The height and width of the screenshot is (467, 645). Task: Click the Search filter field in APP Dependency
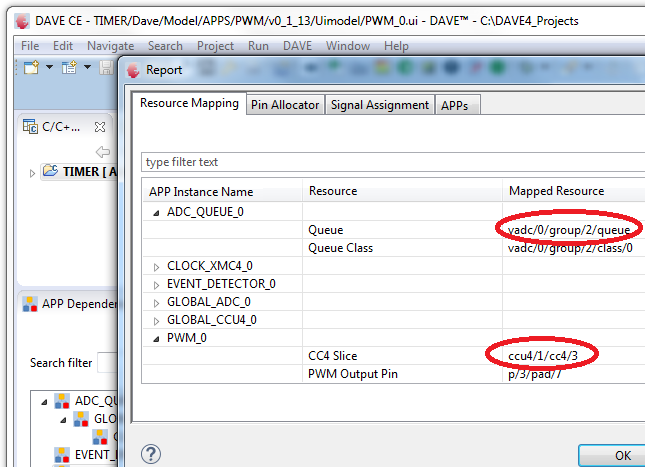108,362
